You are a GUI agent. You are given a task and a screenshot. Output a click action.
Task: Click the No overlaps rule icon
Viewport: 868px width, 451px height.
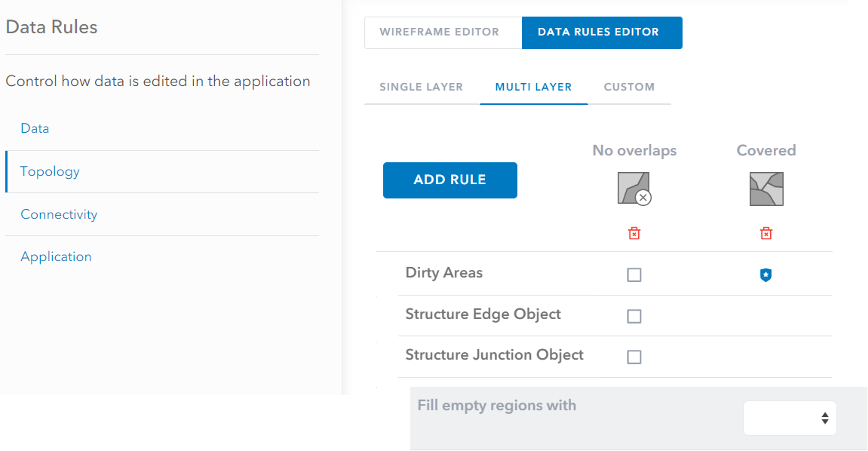pos(634,188)
